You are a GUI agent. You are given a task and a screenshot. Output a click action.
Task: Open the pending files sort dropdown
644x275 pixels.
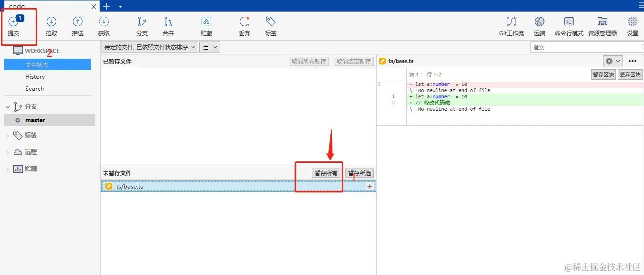click(150, 47)
